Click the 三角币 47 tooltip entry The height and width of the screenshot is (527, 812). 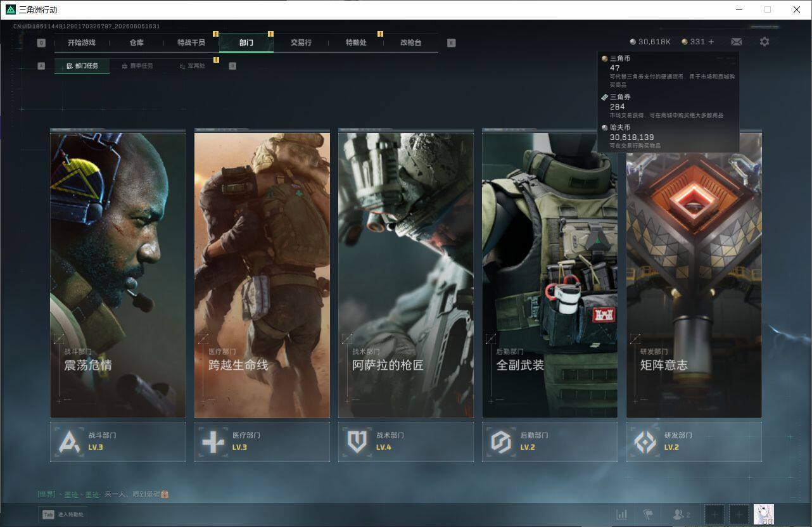point(668,71)
